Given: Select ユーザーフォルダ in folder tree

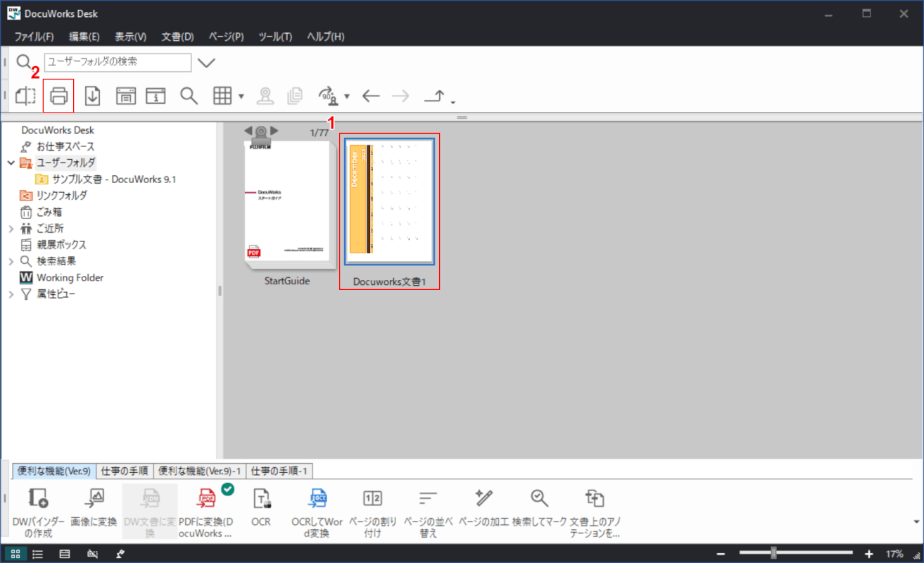Looking at the screenshot, I should pyautogui.click(x=66, y=163).
